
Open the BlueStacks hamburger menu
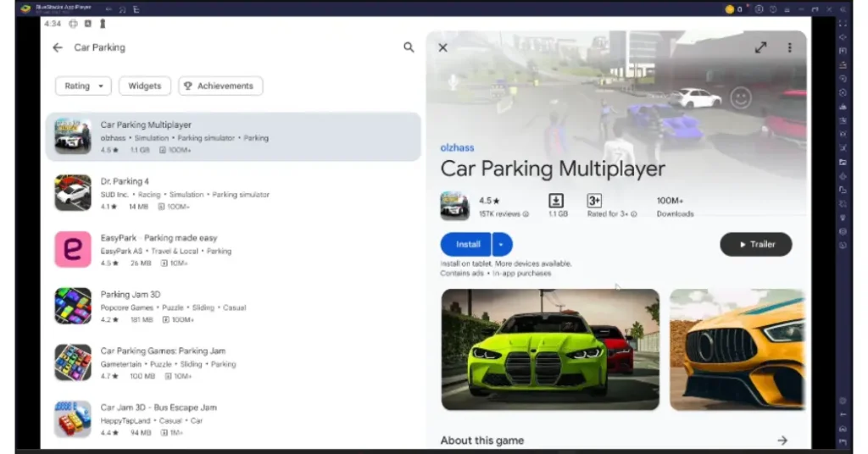click(x=787, y=8)
